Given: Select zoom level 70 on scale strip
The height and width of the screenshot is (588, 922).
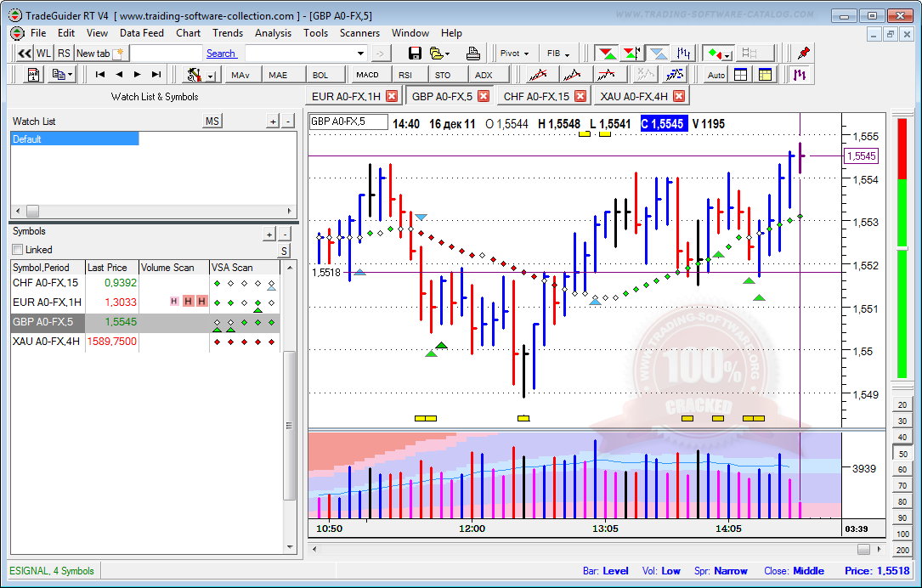Looking at the screenshot, I should 902,486.
